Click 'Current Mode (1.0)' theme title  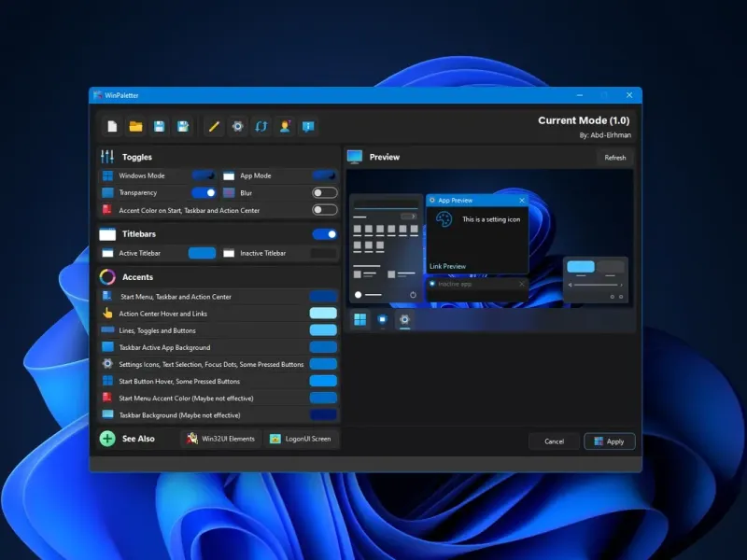click(584, 120)
